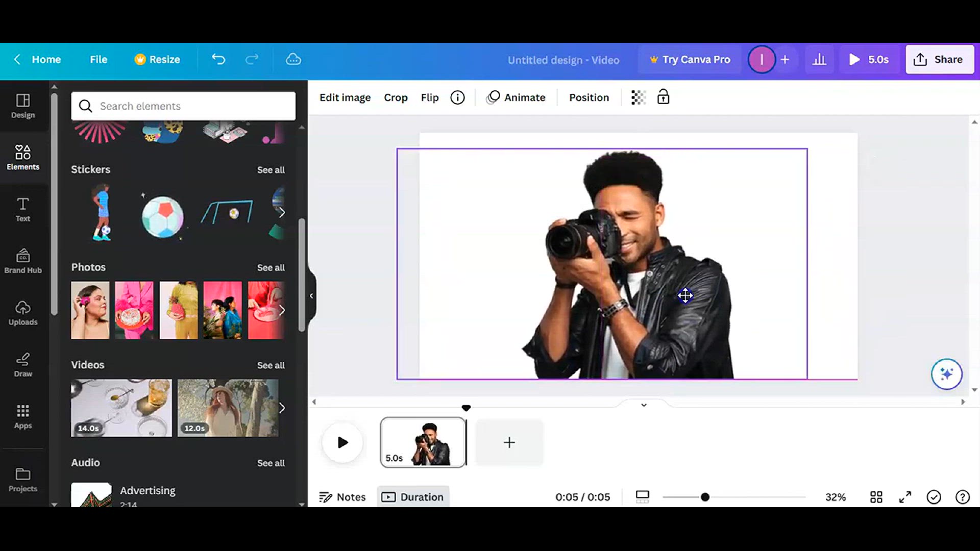
Task: Select the Advertising audio track
Action: point(148,491)
